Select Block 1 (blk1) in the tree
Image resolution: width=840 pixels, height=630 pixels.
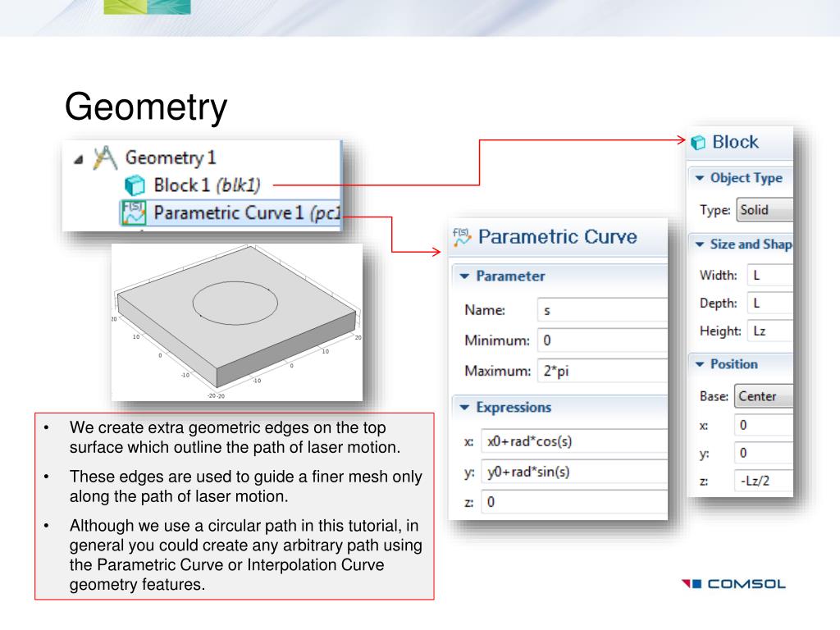207,185
